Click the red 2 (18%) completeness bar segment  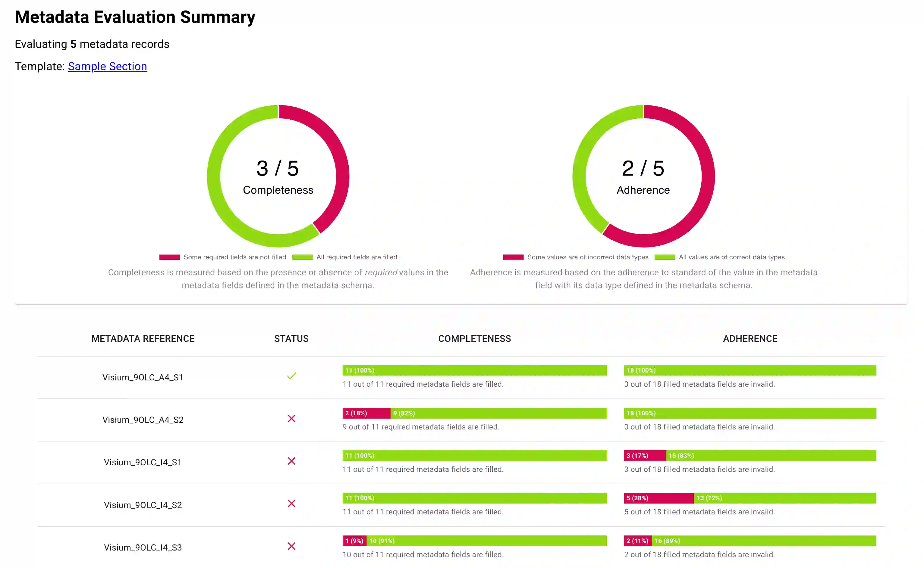coord(366,413)
